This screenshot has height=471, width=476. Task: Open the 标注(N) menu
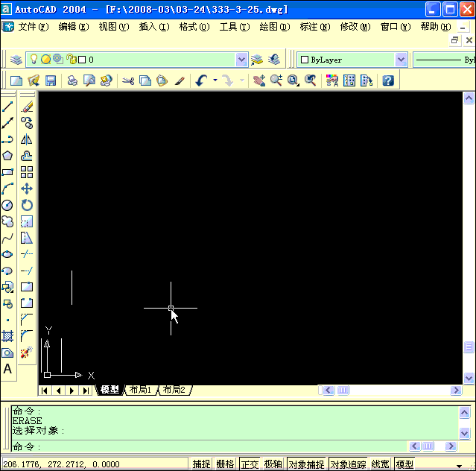tap(315, 27)
